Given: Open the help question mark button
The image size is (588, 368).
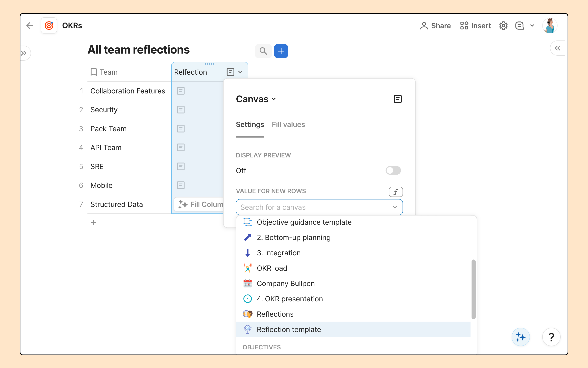Looking at the screenshot, I should [551, 337].
